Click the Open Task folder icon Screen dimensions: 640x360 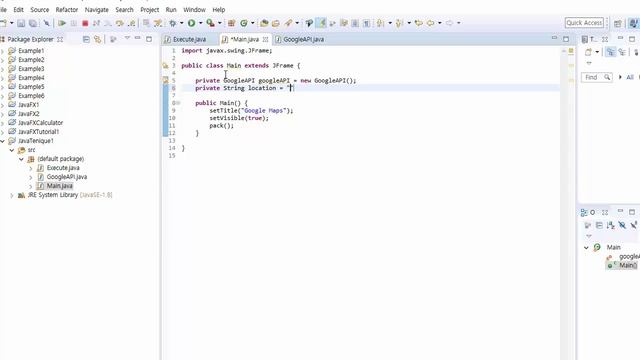[276, 23]
